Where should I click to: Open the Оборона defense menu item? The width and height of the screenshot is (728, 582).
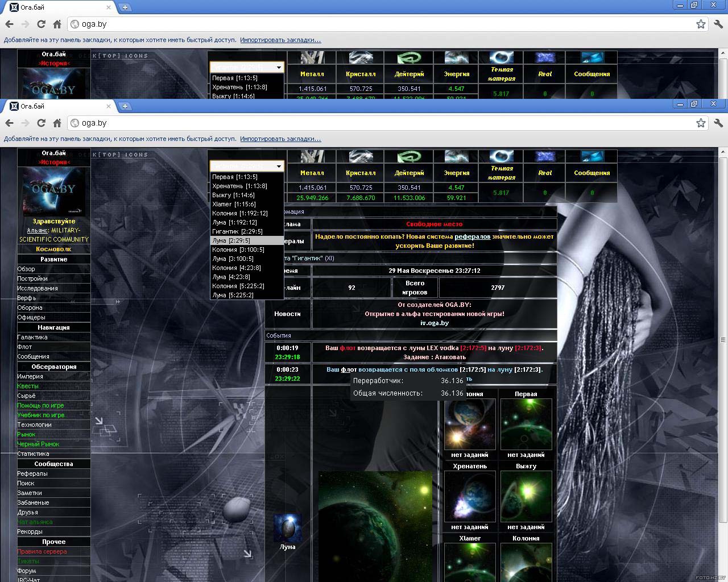30,307
